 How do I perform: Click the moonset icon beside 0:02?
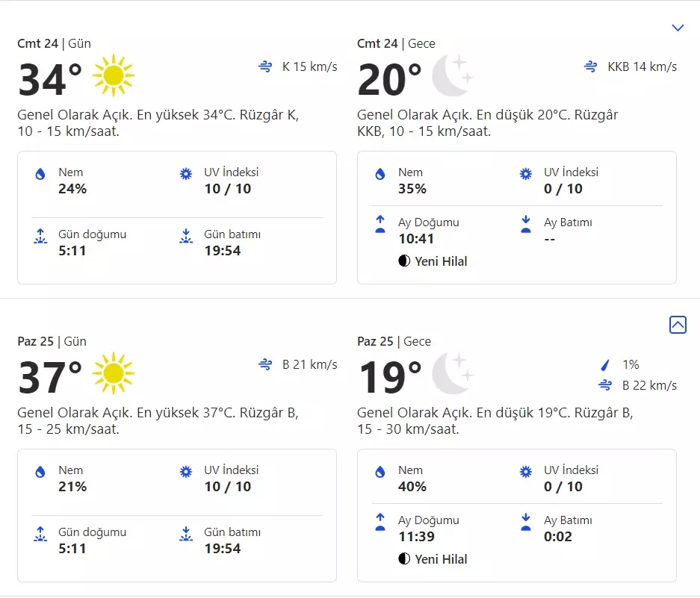[x=526, y=522]
